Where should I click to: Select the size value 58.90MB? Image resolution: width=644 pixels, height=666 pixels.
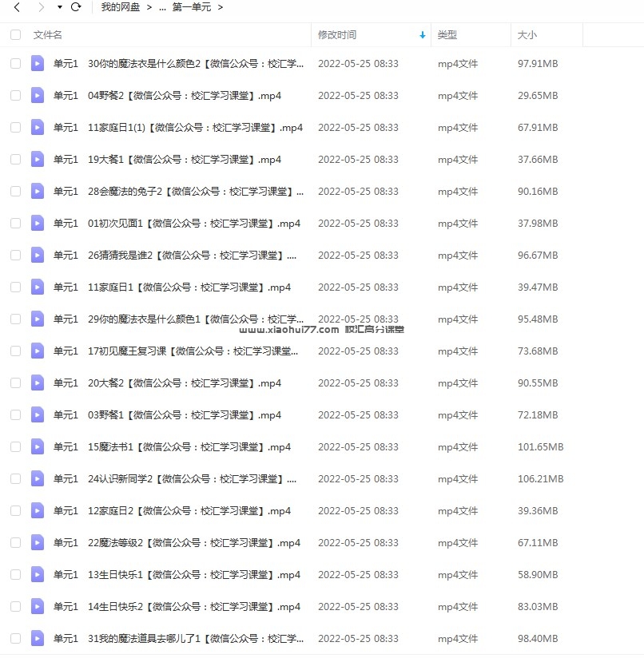537,575
